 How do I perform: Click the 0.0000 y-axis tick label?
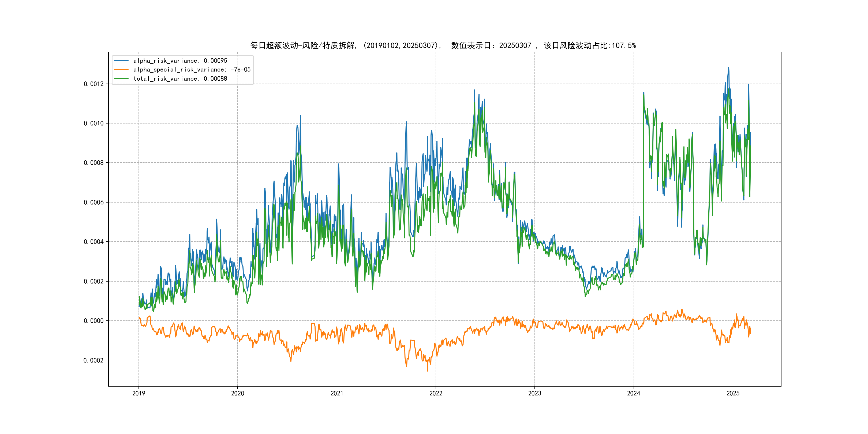(x=94, y=321)
